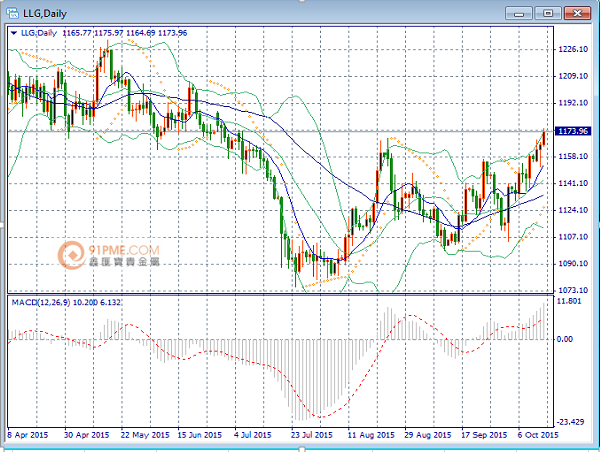
Task: Click the 23 Jul 2015 date label
Action: (x=311, y=435)
